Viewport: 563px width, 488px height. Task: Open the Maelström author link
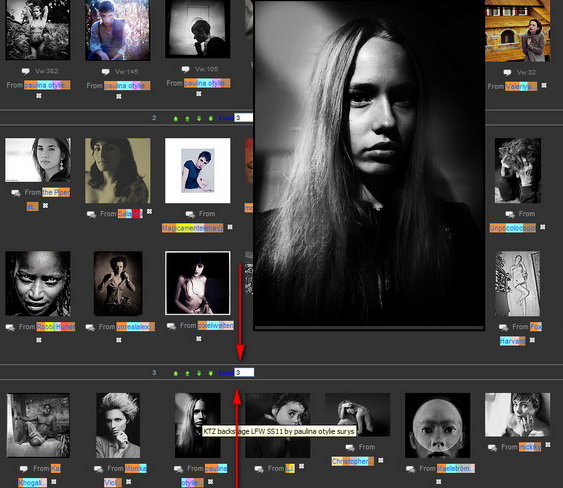tap(456, 468)
